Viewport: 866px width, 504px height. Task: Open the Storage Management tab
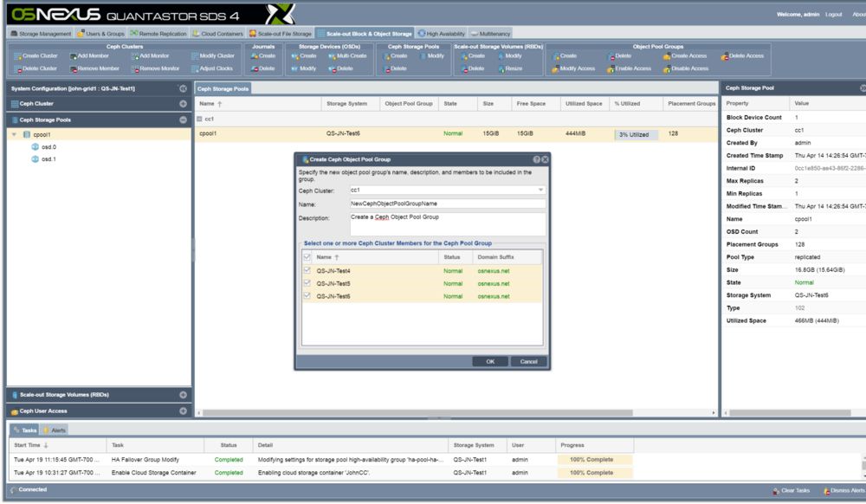(42, 34)
